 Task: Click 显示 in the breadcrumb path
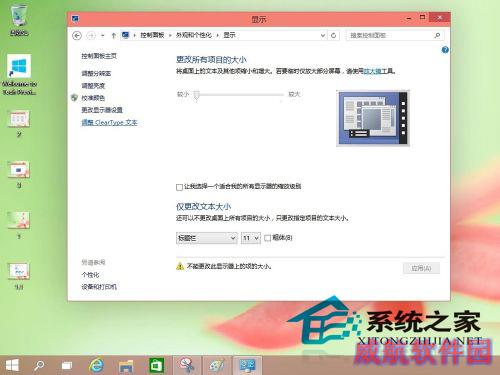[229, 35]
